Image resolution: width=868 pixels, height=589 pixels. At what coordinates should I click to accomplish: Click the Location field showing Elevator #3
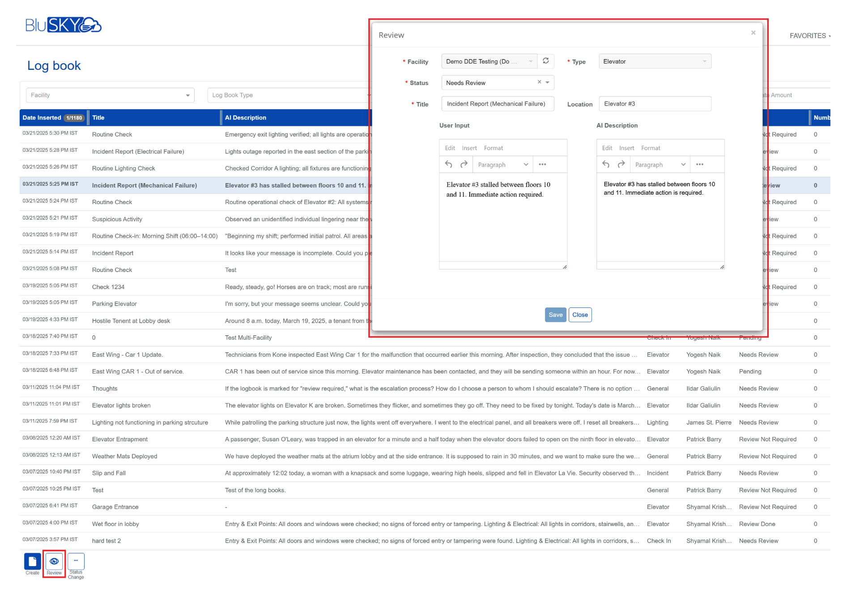click(x=655, y=104)
